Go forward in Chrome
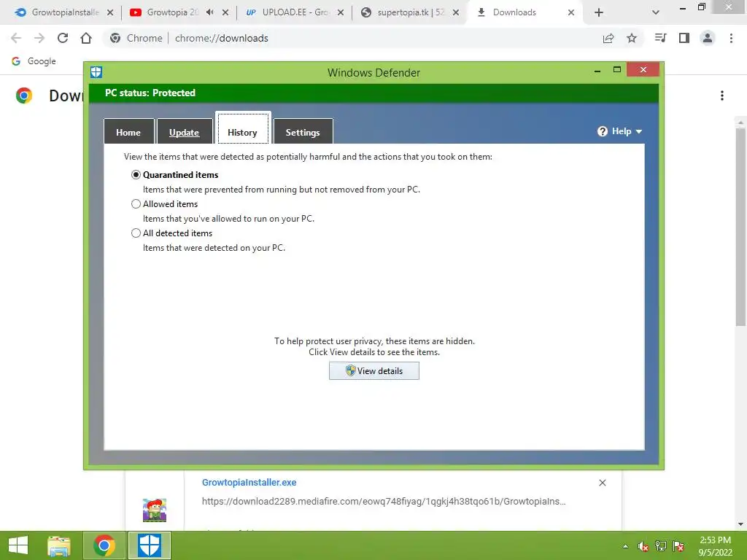The width and height of the screenshot is (747, 560). click(39, 38)
